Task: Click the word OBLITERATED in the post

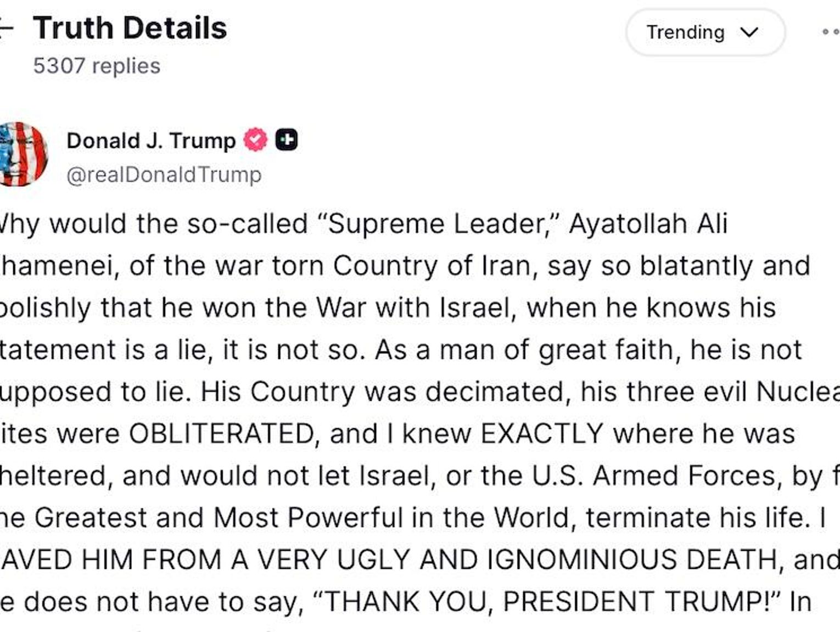Action: pyautogui.click(x=221, y=434)
